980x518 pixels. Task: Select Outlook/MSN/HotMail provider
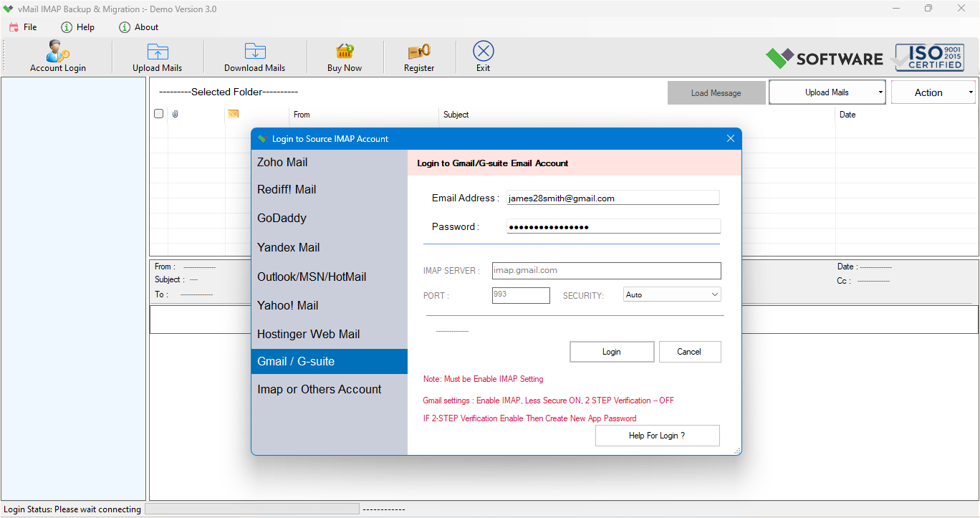point(329,277)
